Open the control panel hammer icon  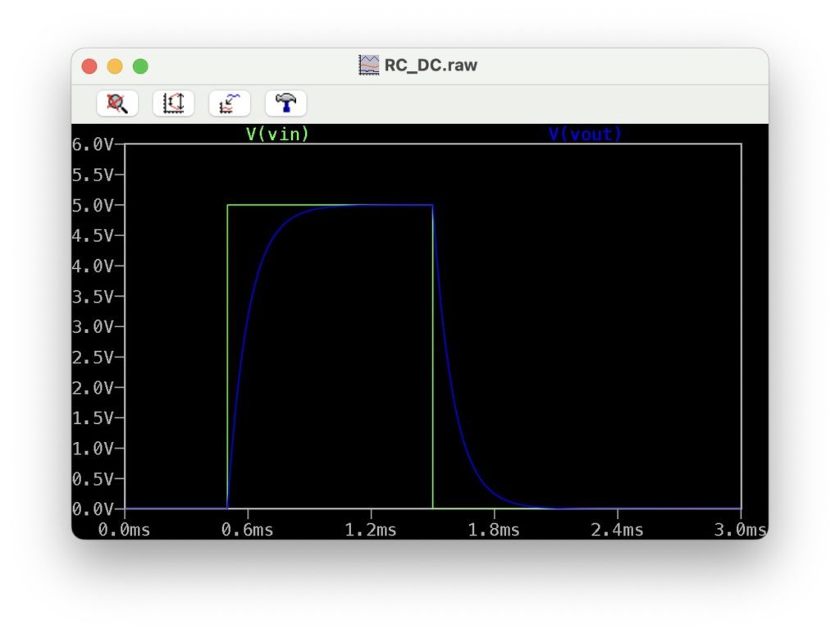[285, 103]
